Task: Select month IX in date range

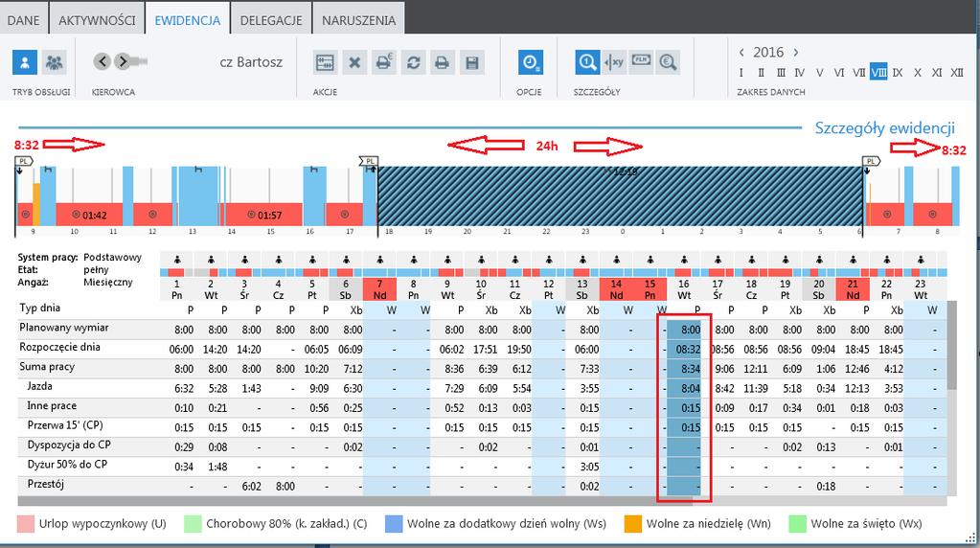Action: [x=899, y=73]
